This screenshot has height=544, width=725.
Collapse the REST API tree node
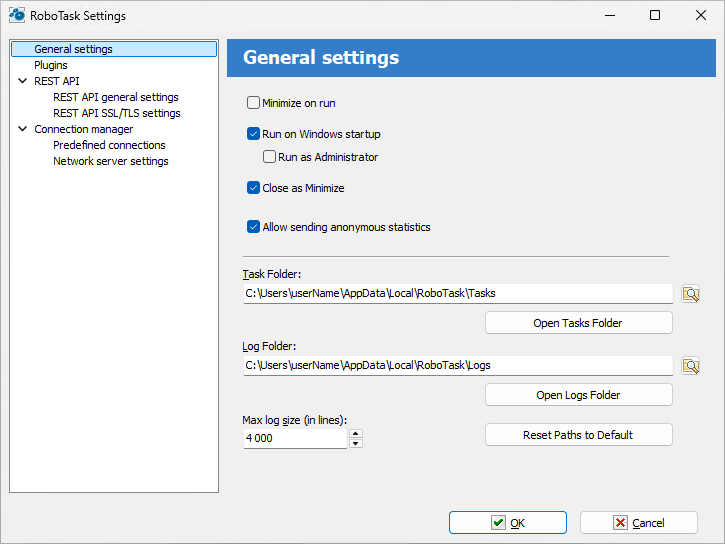click(x=22, y=81)
